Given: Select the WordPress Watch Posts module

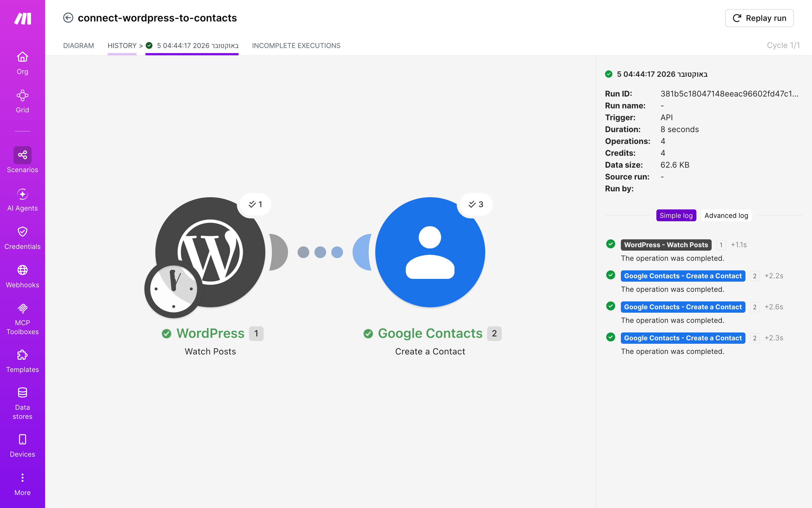Looking at the screenshot, I should [x=210, y=252].
